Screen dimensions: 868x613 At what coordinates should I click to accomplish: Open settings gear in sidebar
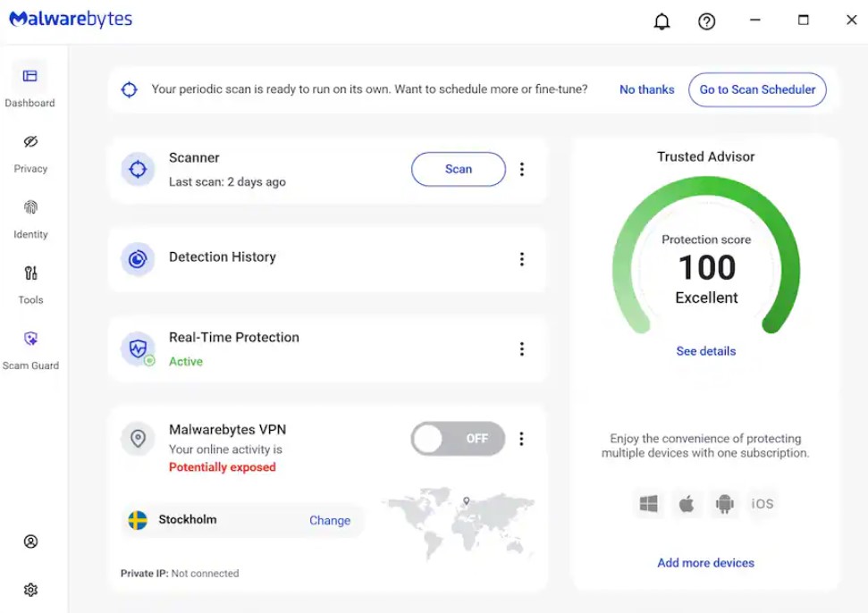pos(30,590)
